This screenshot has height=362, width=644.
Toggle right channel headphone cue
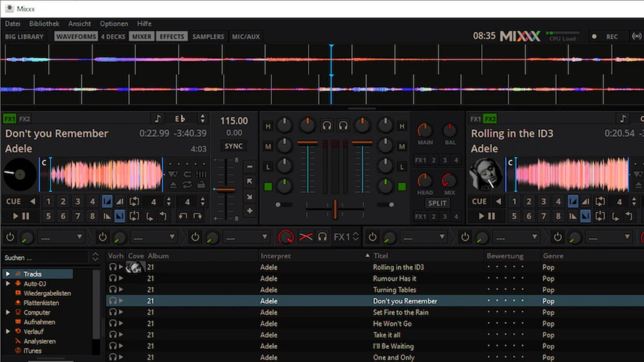coord(343,126)
